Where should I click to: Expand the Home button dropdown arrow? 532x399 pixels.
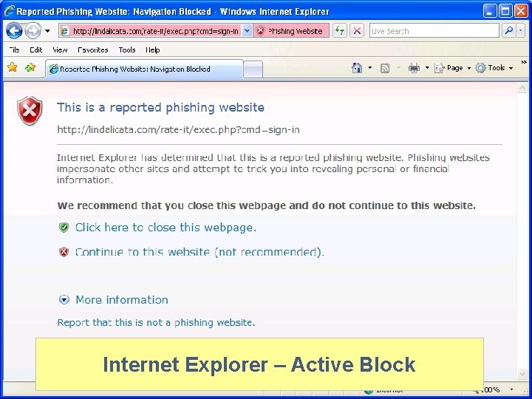click(x=370, y=68)
